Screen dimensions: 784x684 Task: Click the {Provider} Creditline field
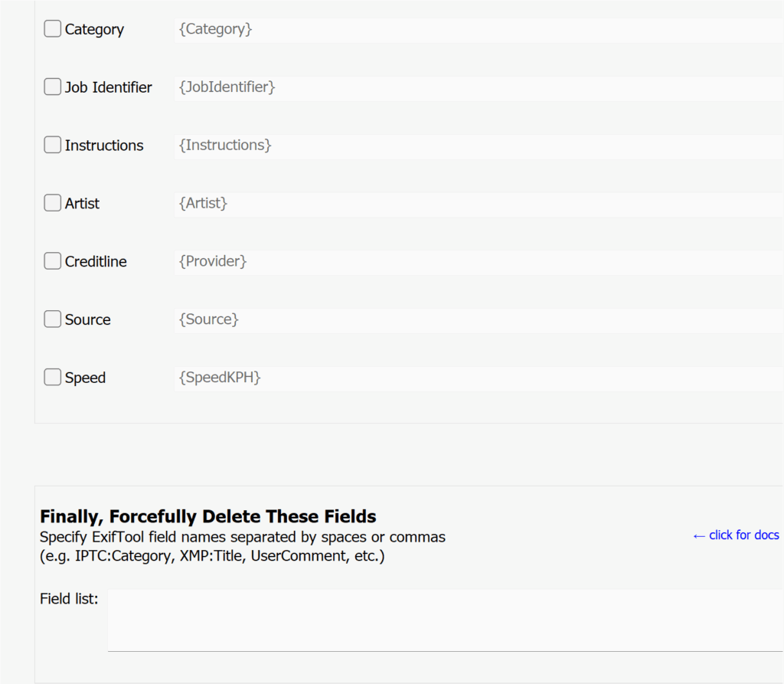click(478, 262)
